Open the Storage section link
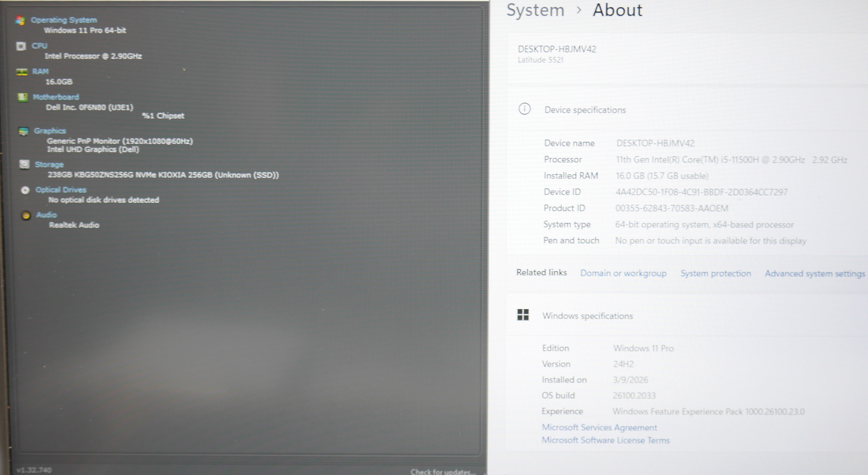This screenshot has height=475, width=868. [x=49, y=164]
